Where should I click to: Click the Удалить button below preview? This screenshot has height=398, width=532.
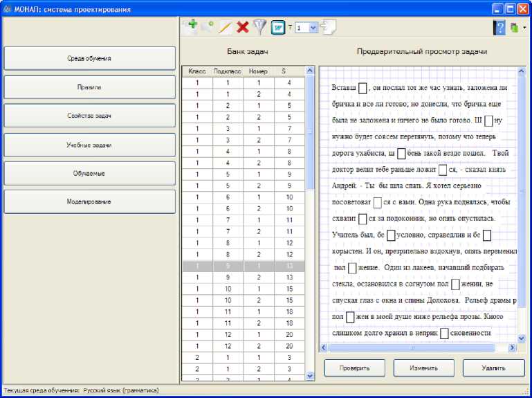click(x=493, y=368)
